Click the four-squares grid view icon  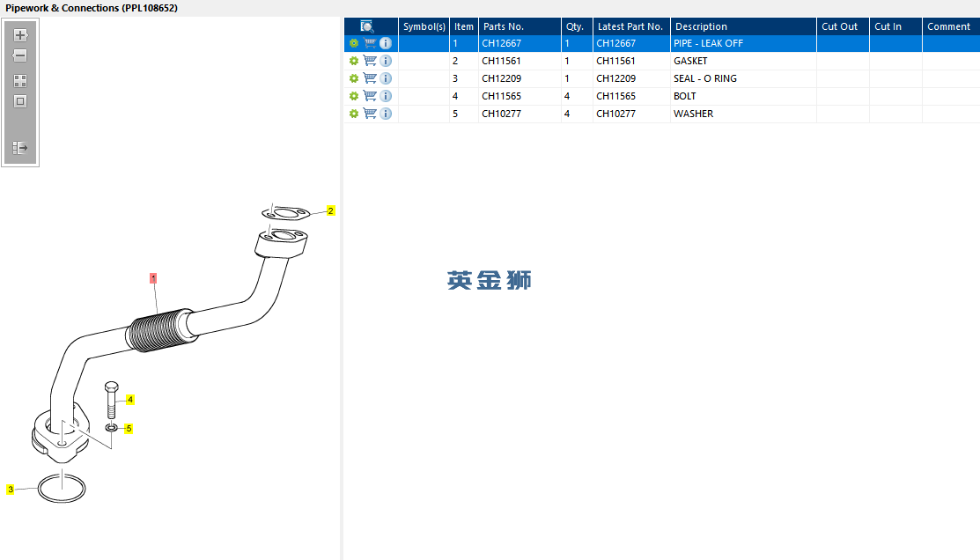pos(20,81)
